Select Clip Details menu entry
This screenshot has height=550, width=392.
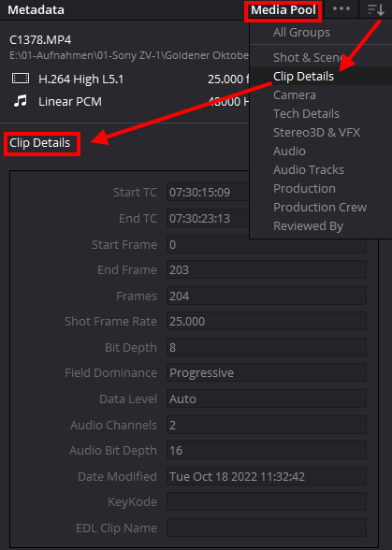coord(303,76)
